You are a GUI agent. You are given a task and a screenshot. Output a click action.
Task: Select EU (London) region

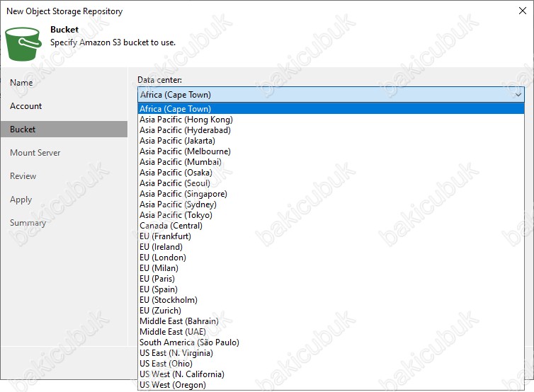point(331,258)
